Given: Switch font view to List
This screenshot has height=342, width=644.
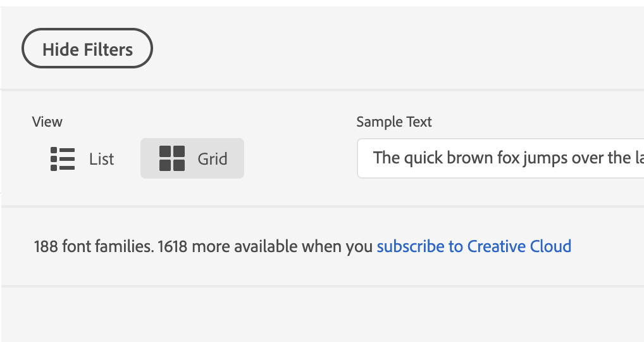Looking at the screenshot, I should point(82,159).
